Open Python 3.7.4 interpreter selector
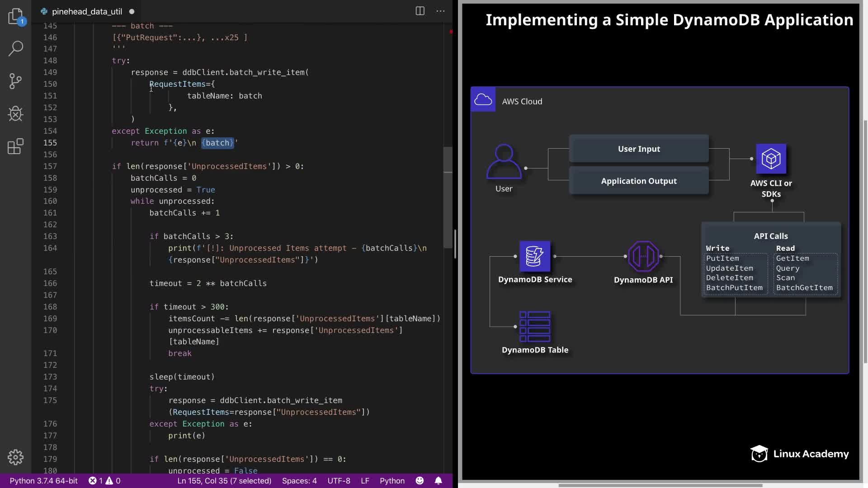The width and height of the screenshot is (868, 488). coord(44,481)
